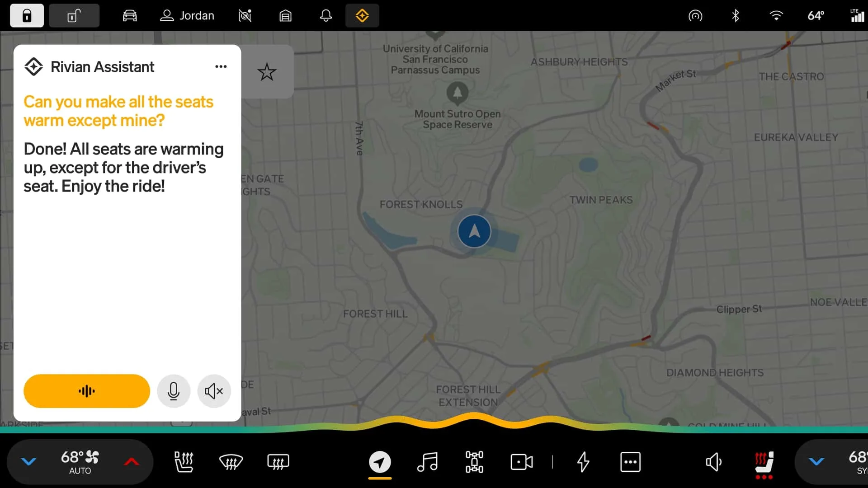Image resolution: width=868 pixels, height=488 pixels.
Task: Tap the heated seats icon in climate bar
Action: coord(184,462)
